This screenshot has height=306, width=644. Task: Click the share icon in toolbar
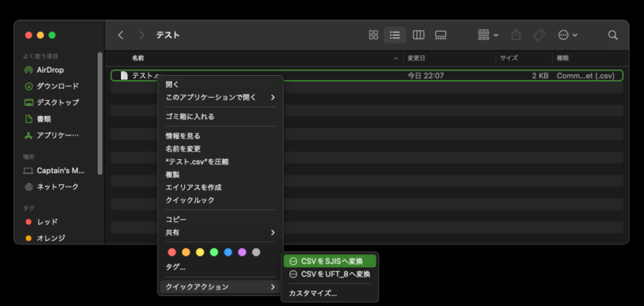(517, 35)
